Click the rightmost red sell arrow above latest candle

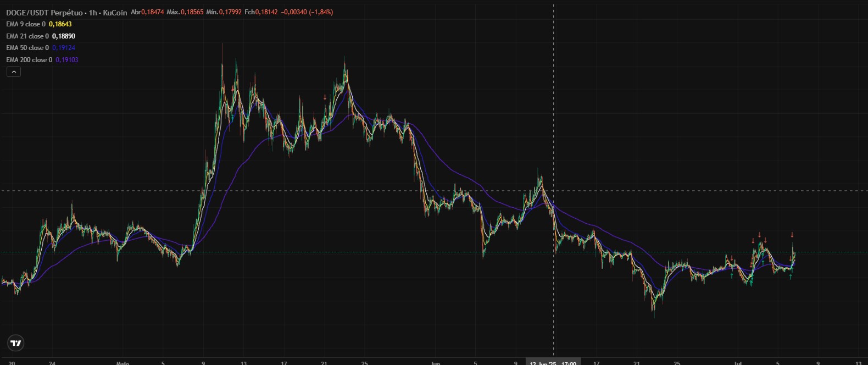click(792, 235)
